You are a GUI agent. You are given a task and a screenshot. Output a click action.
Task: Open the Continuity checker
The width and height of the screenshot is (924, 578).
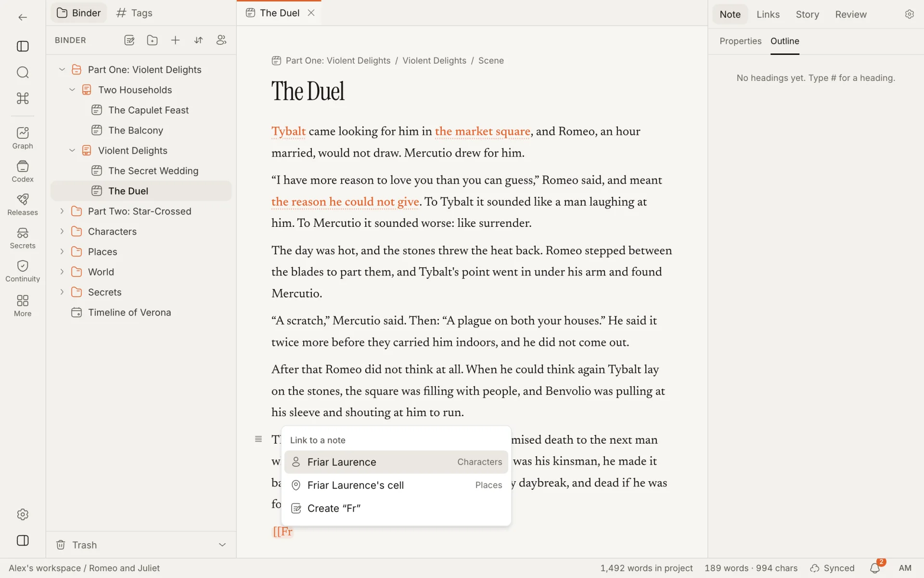23,271
